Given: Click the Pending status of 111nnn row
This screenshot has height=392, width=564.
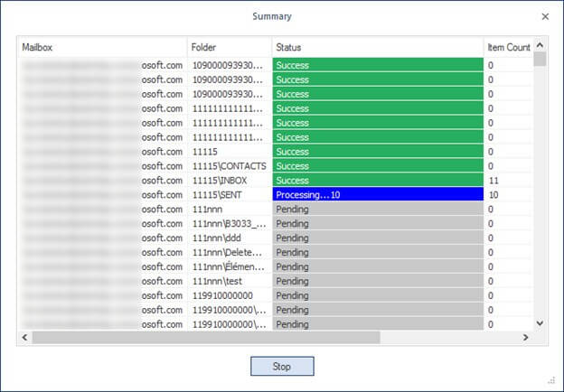Looking at the screenshot, I should [x=378, y=209].
